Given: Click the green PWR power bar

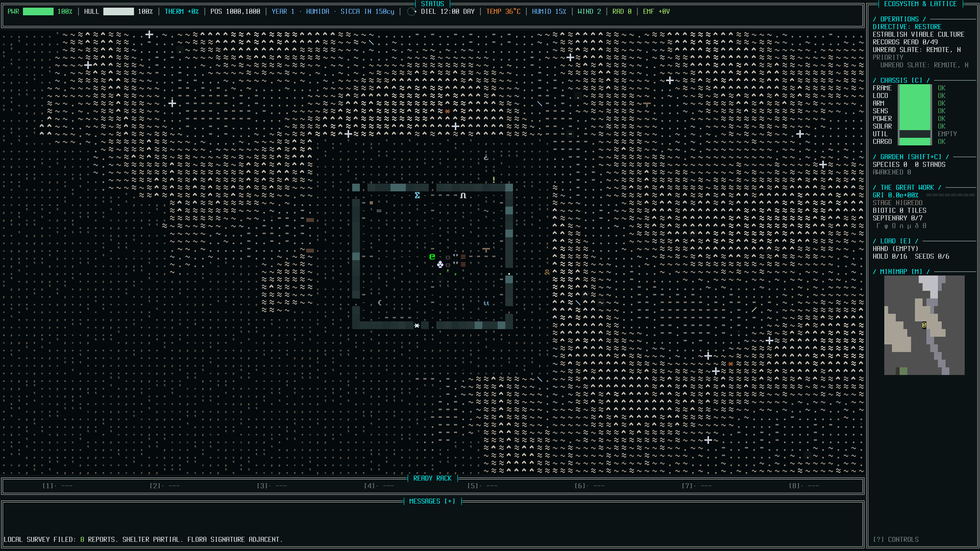Looking at the screenshot, I should tap(38, 11).
